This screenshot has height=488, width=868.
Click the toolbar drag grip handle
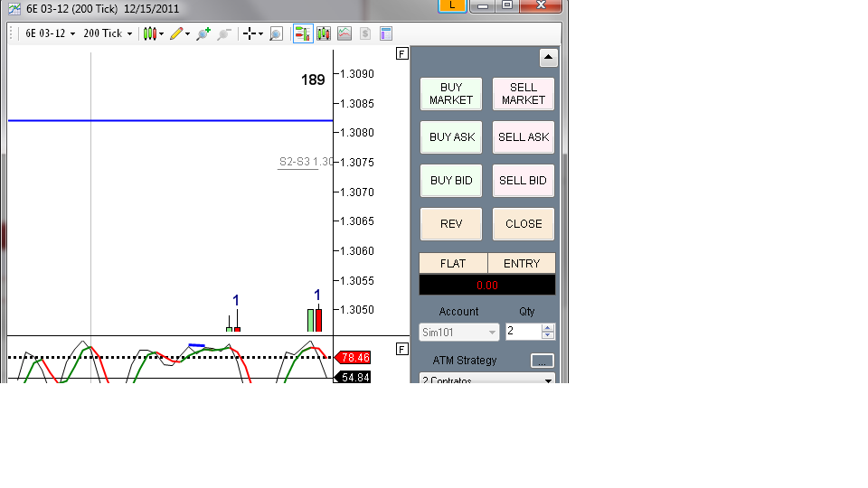(x=11, y=33)
